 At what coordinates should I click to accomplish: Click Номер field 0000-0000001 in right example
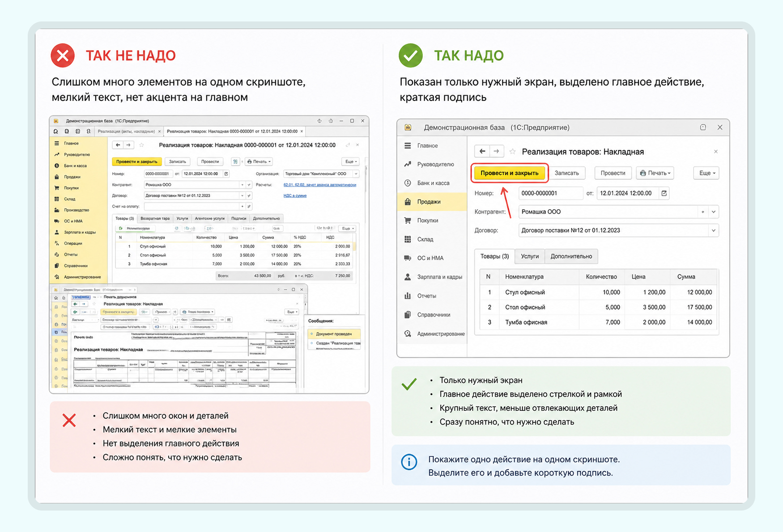[x=551, y=193]
